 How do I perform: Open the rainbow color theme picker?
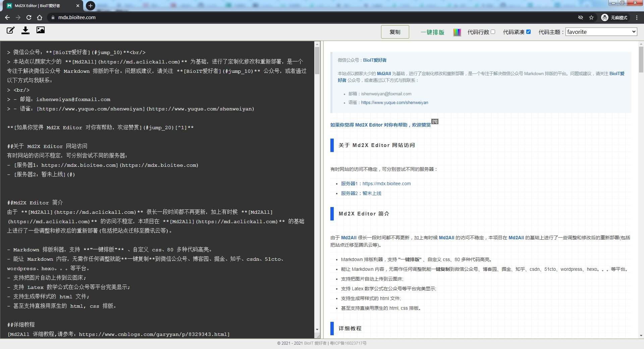[457, 32]
